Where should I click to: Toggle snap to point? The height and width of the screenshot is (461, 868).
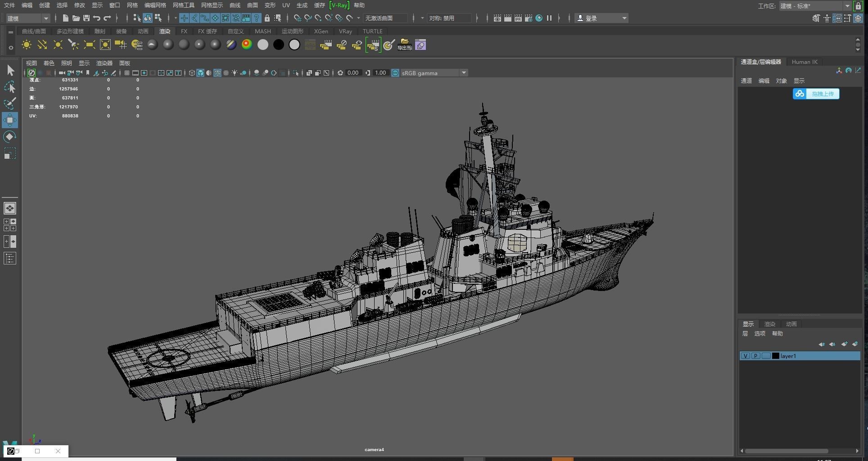(318, 18)
